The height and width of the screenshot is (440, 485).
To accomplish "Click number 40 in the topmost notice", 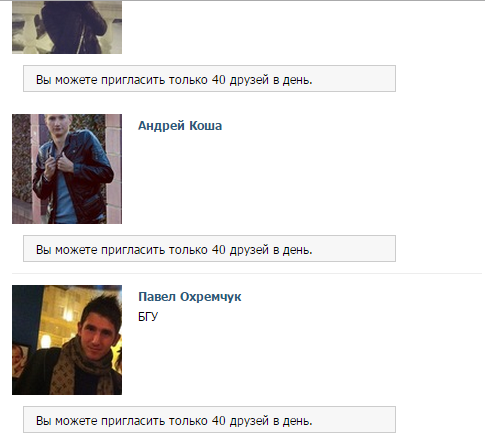I will point(219,80).
